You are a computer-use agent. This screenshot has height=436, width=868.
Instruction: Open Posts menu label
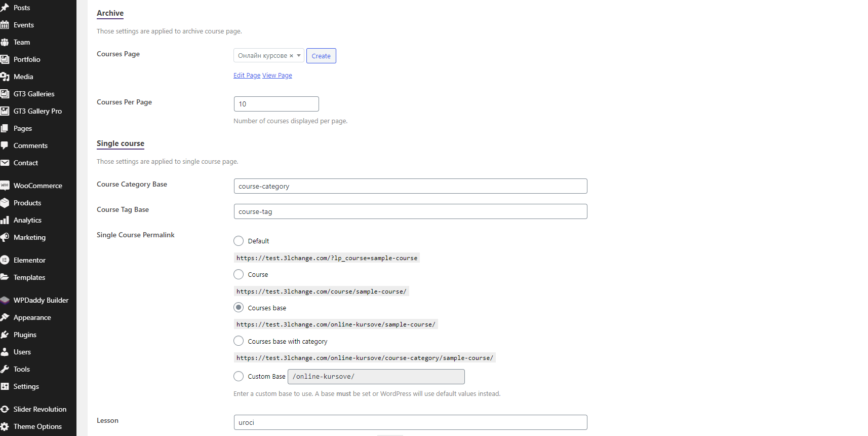(22, 8)
